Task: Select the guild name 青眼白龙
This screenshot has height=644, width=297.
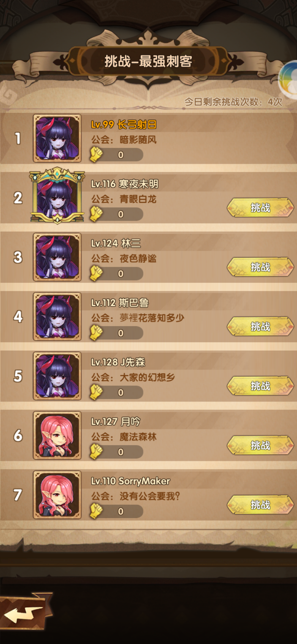Action: (138, 199)
